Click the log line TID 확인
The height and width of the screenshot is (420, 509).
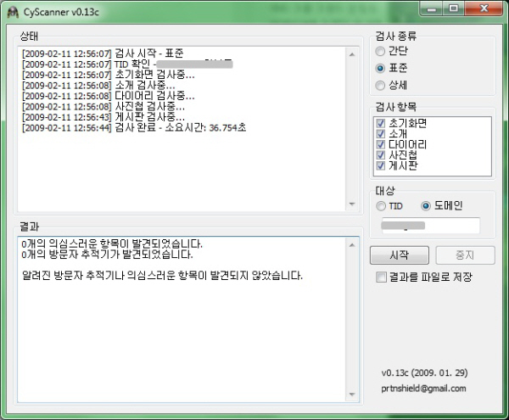click(127, 64)
